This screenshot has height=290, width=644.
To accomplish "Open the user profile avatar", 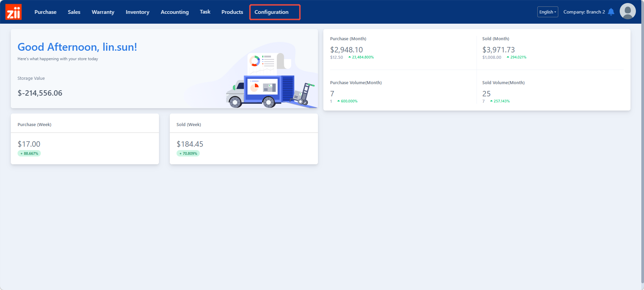I will [627, 11].
